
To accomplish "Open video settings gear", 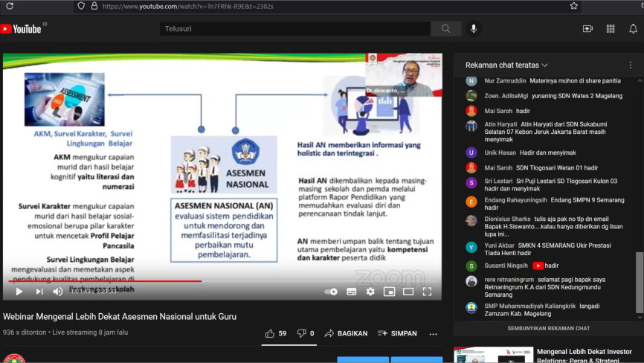I will pos(370,292).
